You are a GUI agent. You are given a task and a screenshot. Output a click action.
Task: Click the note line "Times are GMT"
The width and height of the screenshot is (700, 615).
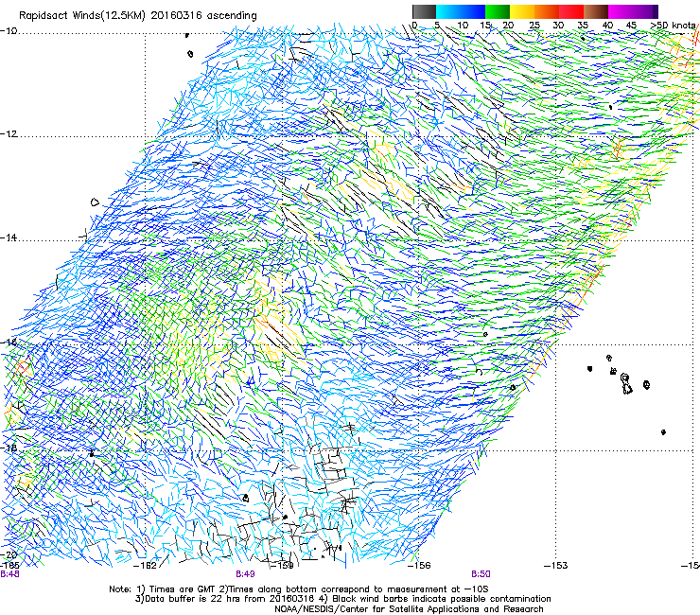pyautogui.click(x=299, y=589)
